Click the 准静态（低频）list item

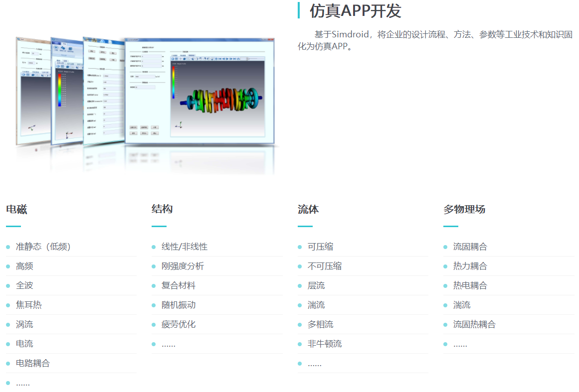click(43, 247)
